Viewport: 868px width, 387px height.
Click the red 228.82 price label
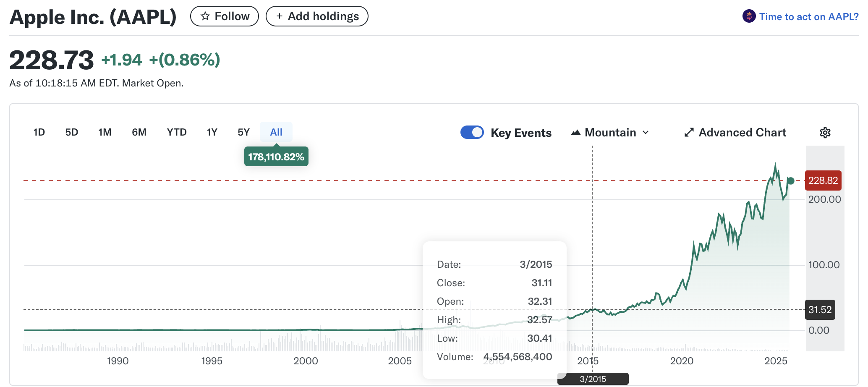click(x=823, y=180)
